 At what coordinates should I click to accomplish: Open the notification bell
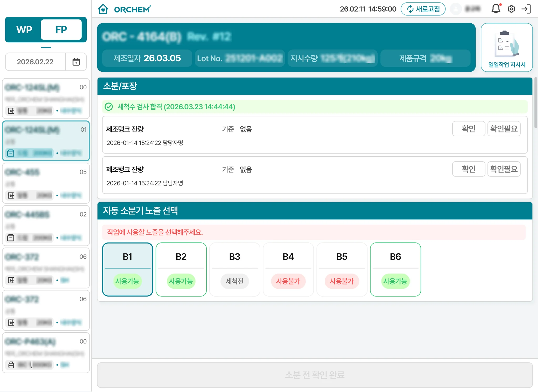[x=496, y=9]
